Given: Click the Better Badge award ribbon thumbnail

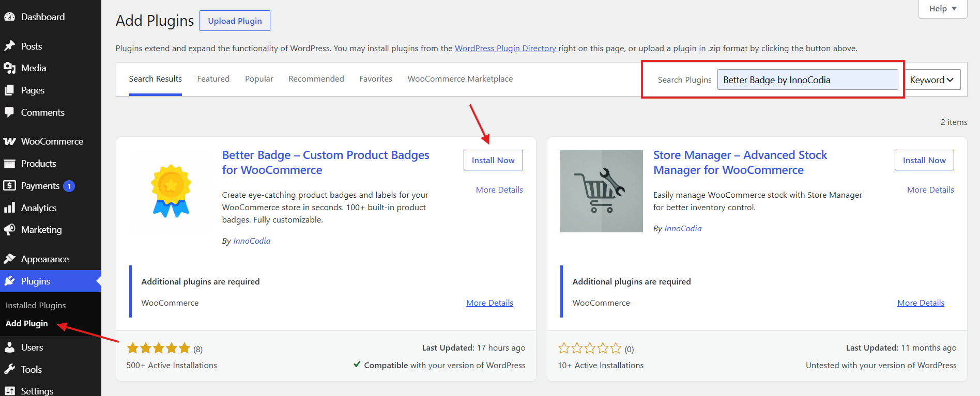Looking at the screenshot, I should [171, 191].
